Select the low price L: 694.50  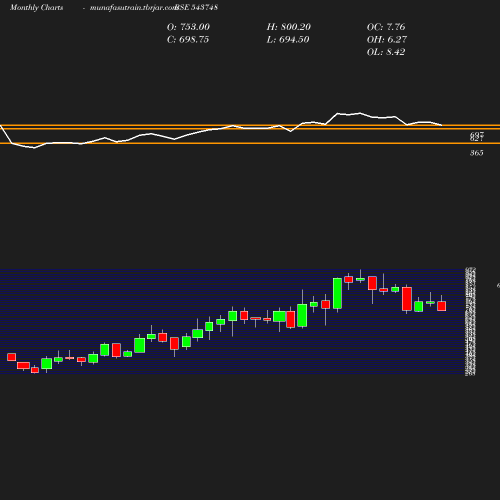[288, 39]
